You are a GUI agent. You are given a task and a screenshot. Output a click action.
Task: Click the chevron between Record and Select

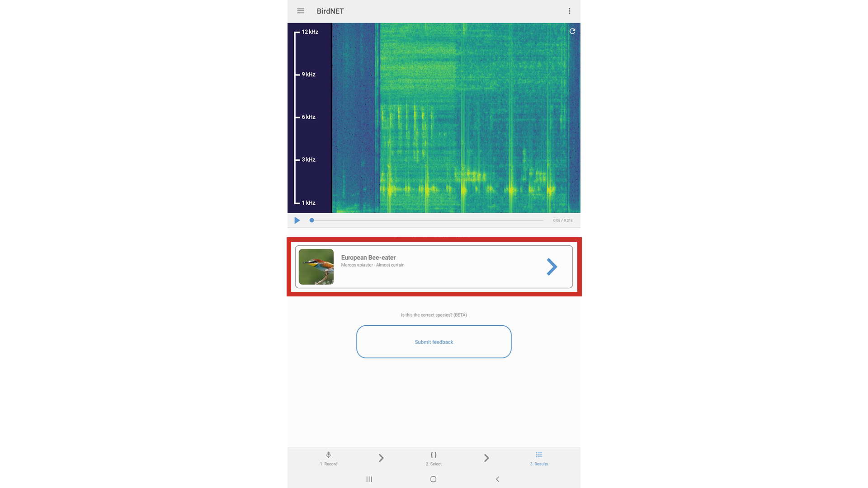(x=381, y=458)
